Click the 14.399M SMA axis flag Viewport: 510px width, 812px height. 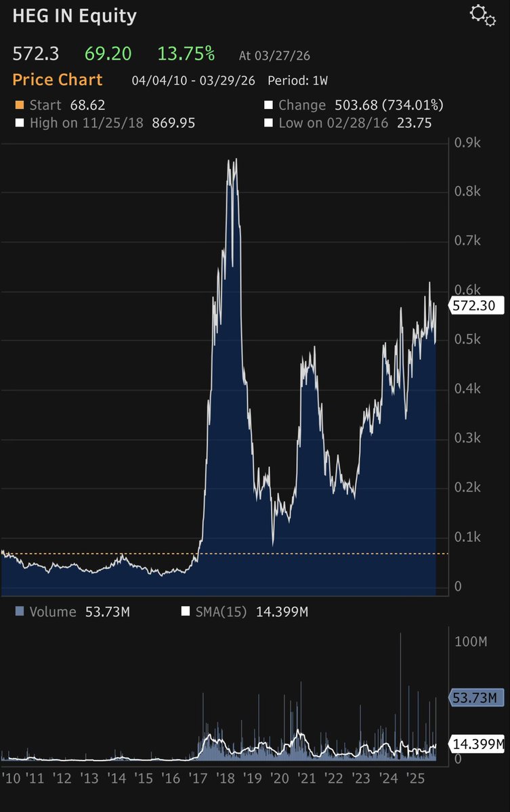coord(477,744)
